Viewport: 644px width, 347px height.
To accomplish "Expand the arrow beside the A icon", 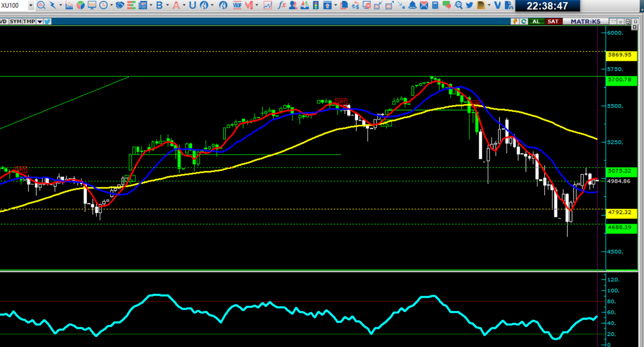I will coord(184,5).
